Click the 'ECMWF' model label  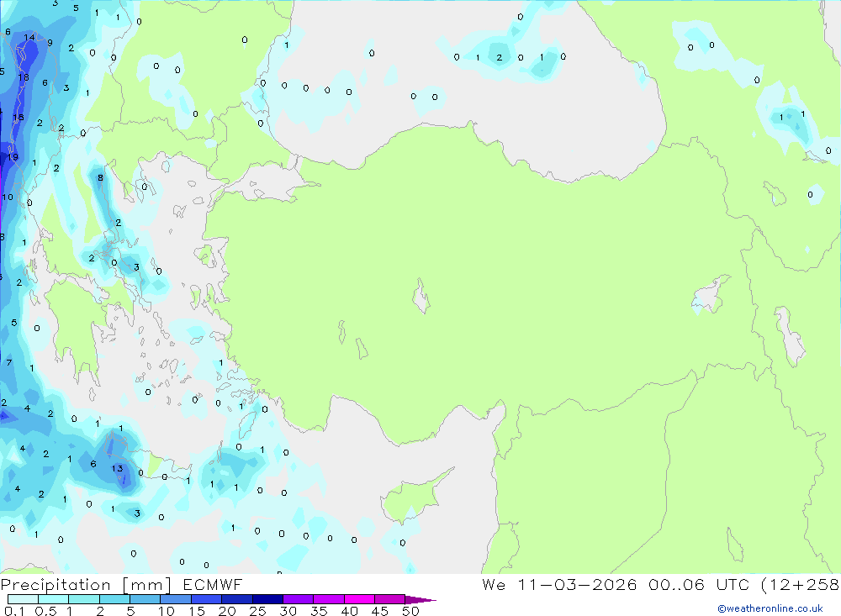pyautogui.click(x=213, y=585)
